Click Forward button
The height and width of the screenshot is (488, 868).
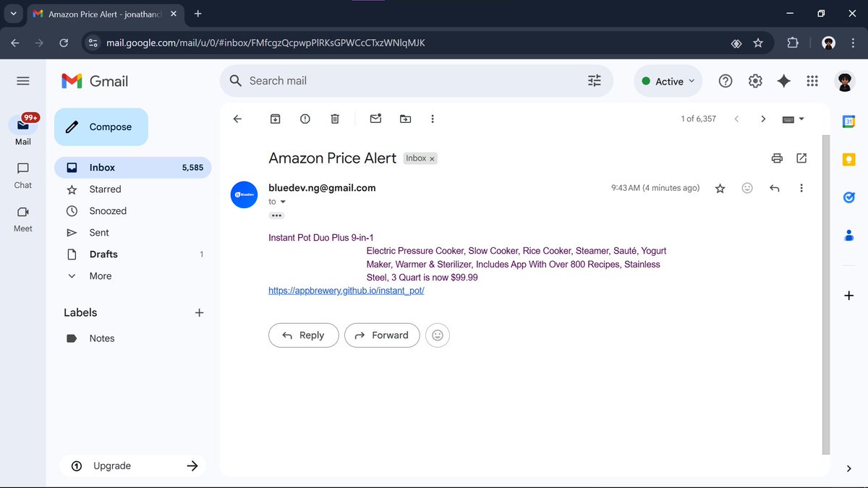coord(382,335)
